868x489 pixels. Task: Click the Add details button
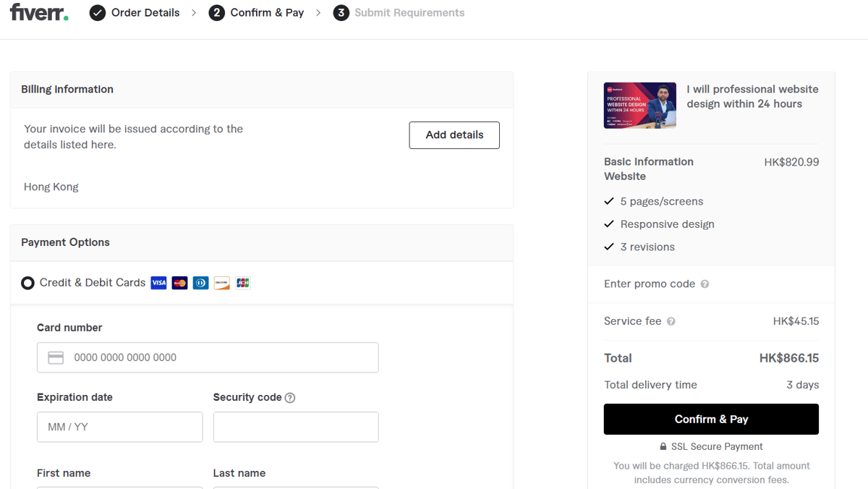pyautogui.click(x=454, y=135)
